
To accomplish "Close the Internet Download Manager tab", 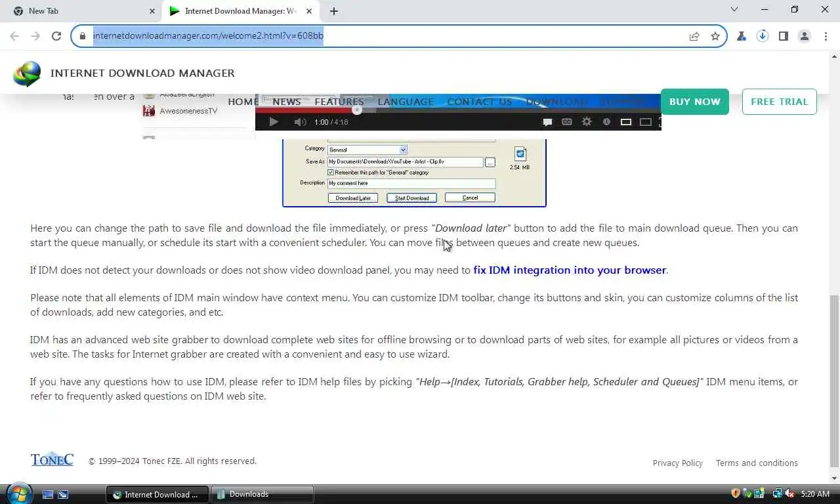I will coord(308,11).
